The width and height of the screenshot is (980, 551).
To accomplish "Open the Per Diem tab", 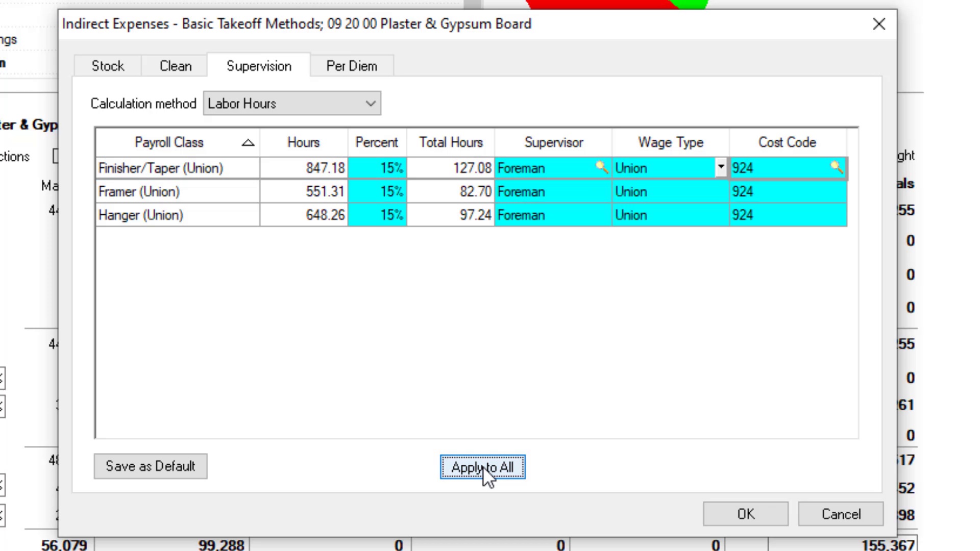I will tap(351, 66).
